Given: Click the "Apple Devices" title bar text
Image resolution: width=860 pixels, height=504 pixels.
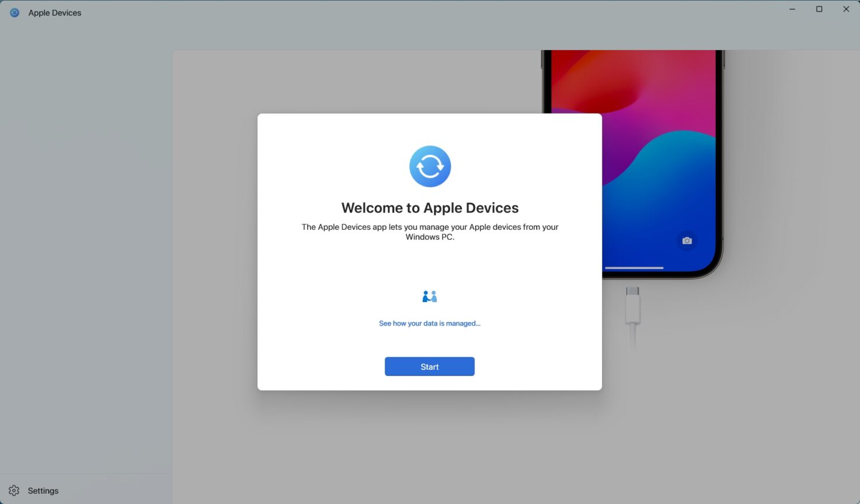Looking at the screenshot, I should pos(54,12).
